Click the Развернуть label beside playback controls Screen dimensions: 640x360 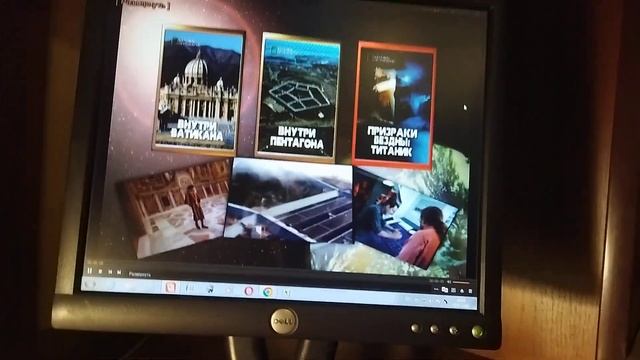(x=140, y=274)
